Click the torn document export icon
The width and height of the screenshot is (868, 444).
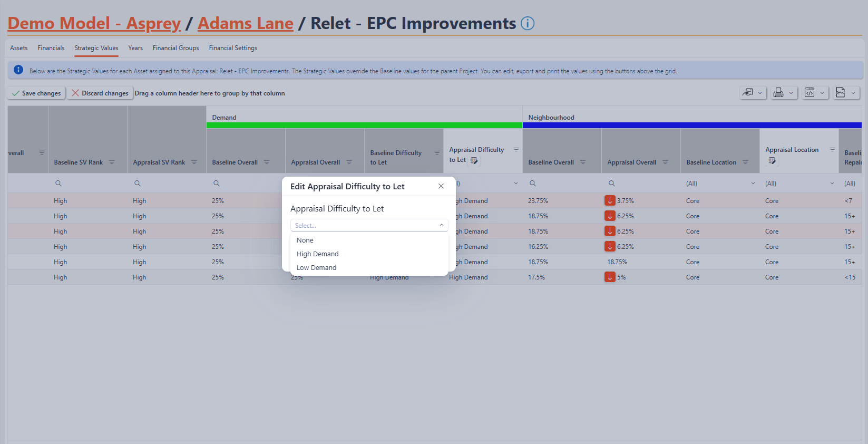[841, 93]
